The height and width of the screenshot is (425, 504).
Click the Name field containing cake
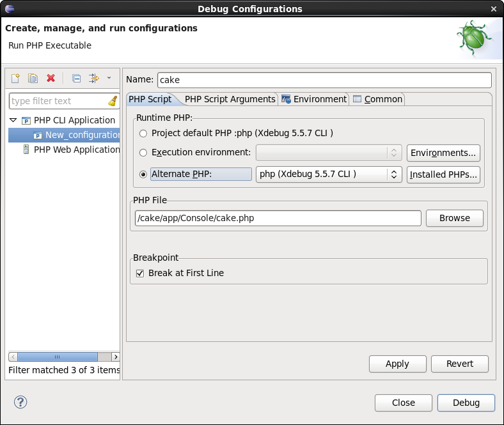[x=324, y=80]
